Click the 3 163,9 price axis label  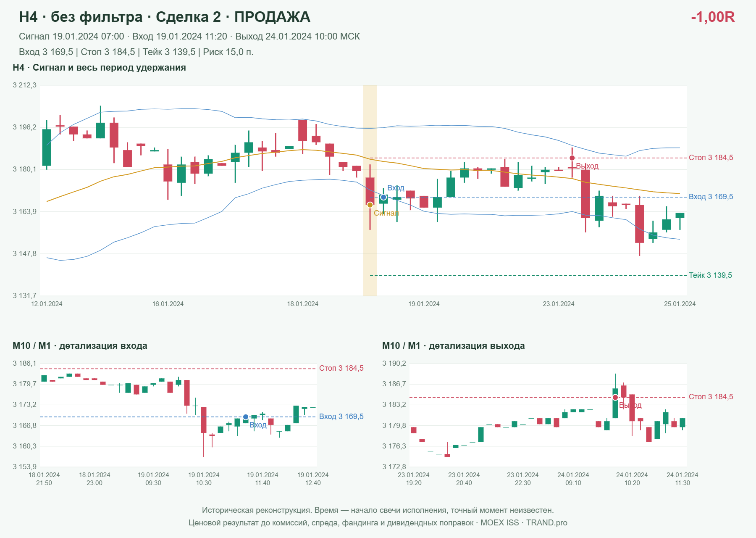pos(25,211)
